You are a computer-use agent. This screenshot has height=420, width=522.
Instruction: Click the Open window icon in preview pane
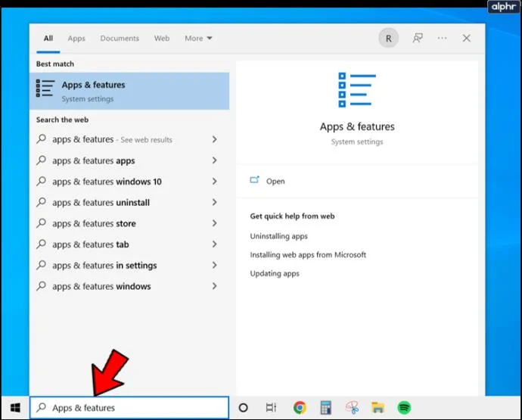click(x=254, y=180)
